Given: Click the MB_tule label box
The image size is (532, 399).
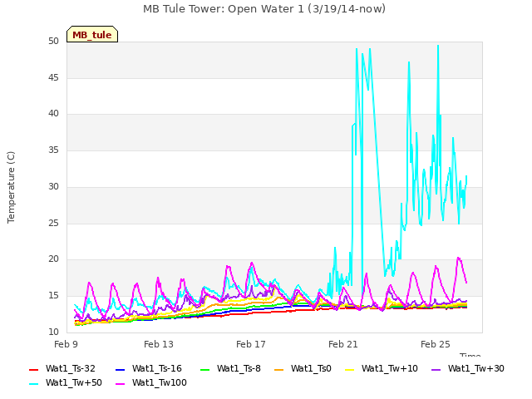Looking at the screenshot, I should pyautogui.click(x=92, y=34).
